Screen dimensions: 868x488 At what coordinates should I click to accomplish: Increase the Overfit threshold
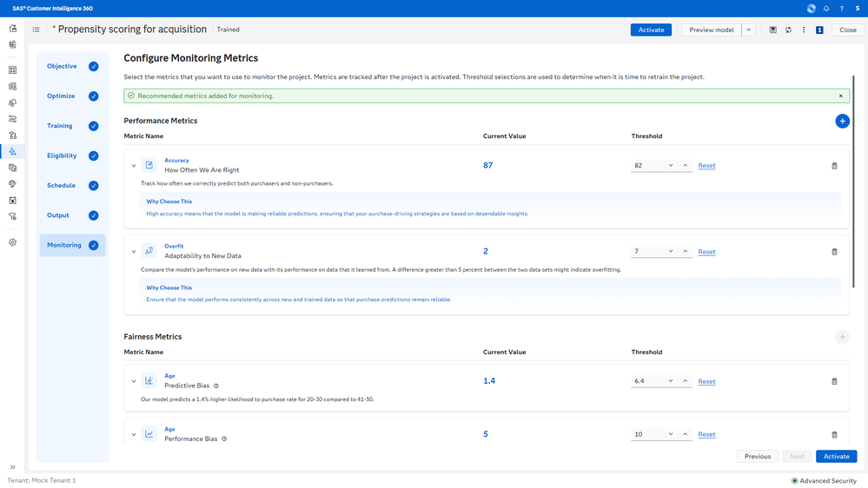tap(685, 251)
